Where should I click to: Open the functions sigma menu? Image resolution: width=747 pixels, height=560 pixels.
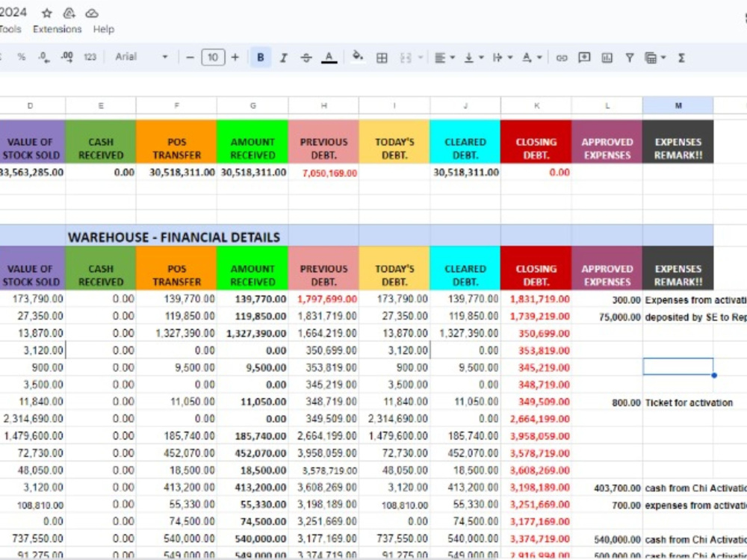click(681, 57)
